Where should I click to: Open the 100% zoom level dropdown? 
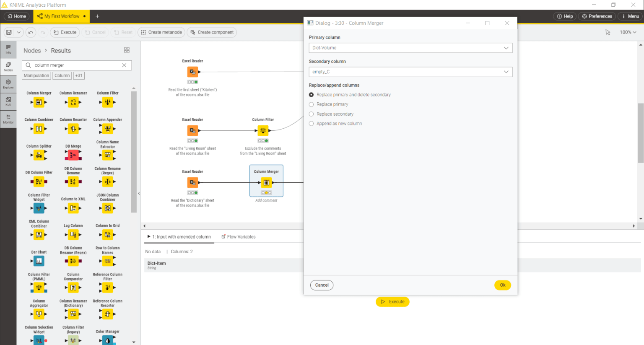(x=628, y=32)
